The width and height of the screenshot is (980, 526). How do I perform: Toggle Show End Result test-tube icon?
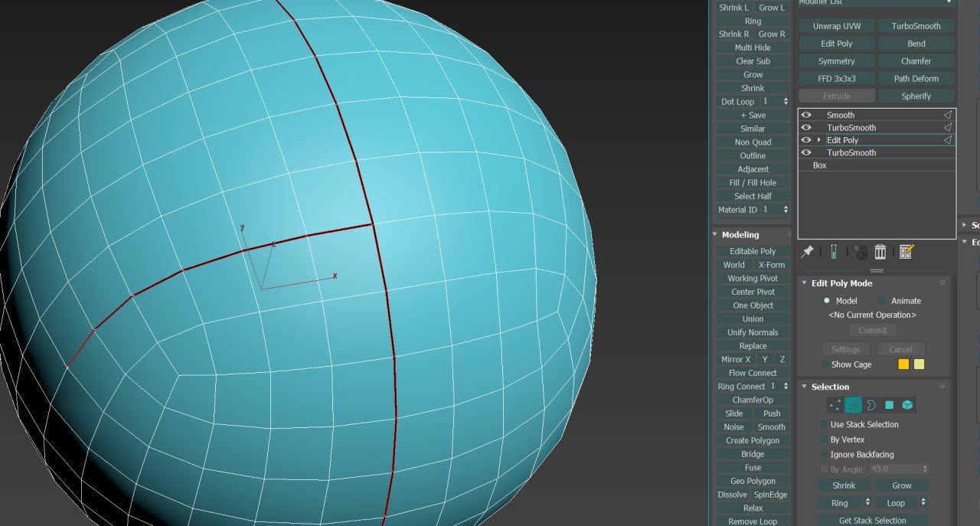(x=833, y=251)
